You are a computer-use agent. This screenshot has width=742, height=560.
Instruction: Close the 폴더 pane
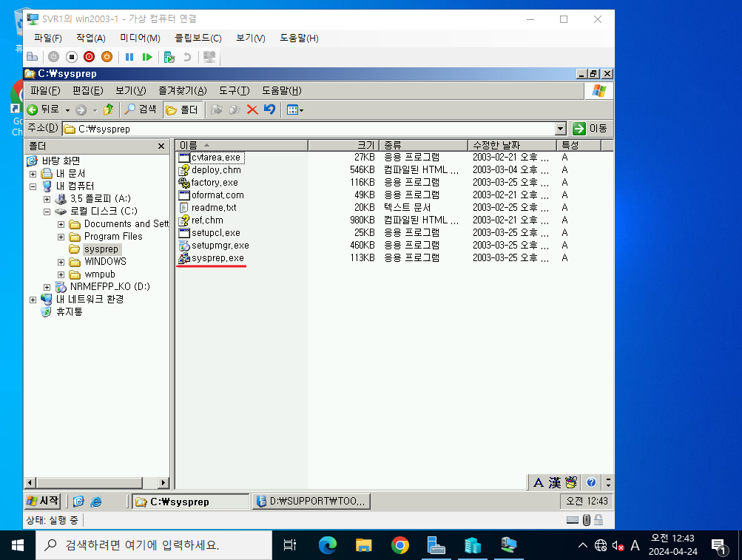pyautogui.click(x=161, y=146)
